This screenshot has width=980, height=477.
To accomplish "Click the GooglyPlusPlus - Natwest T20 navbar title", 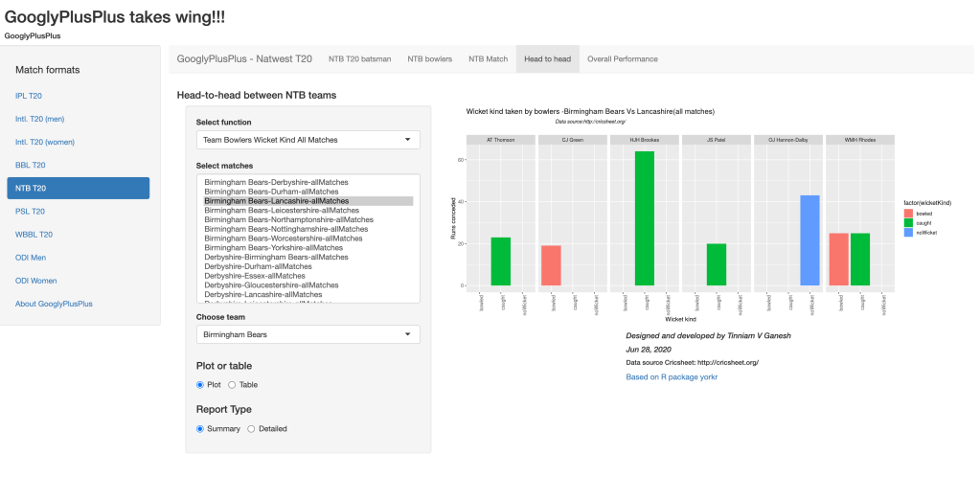I will (244, 58).
